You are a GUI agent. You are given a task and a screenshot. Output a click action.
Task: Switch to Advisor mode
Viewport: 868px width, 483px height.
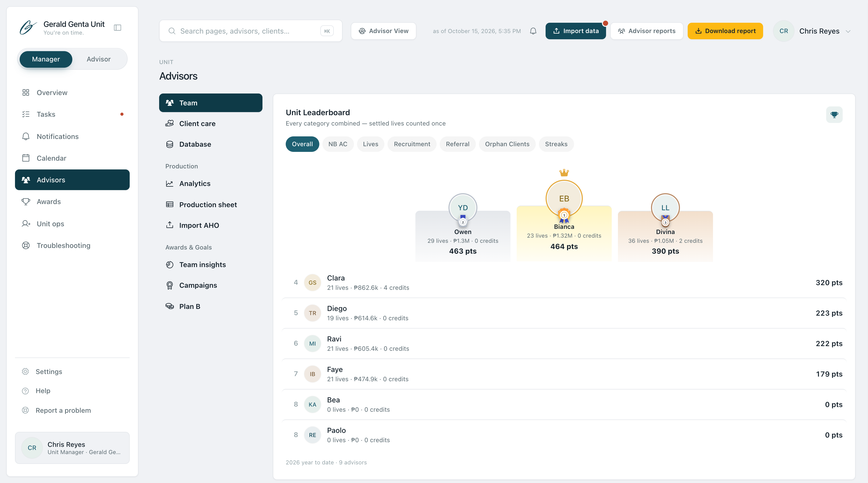pos(98,59)
